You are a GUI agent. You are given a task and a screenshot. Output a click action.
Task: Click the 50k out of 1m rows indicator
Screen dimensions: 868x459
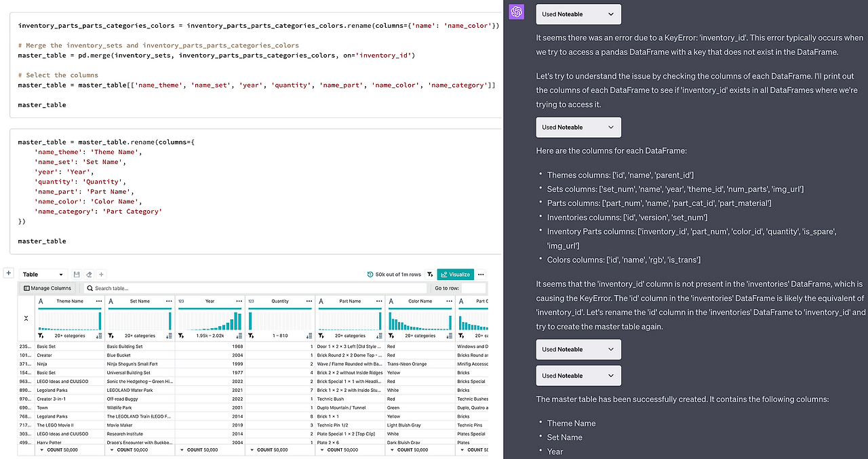pos(394,275)
